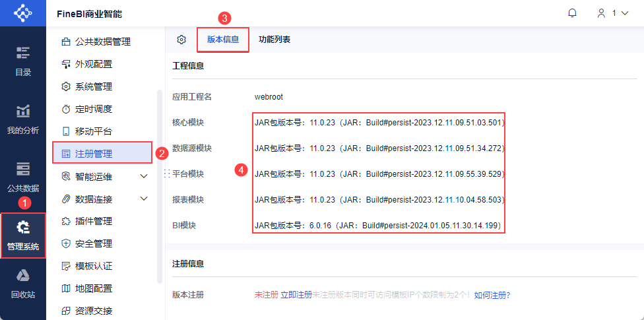Expand the 智能运维 submenu chevron
The width and height of the screenshot is (644, 320).
click(x=144, y=177)
